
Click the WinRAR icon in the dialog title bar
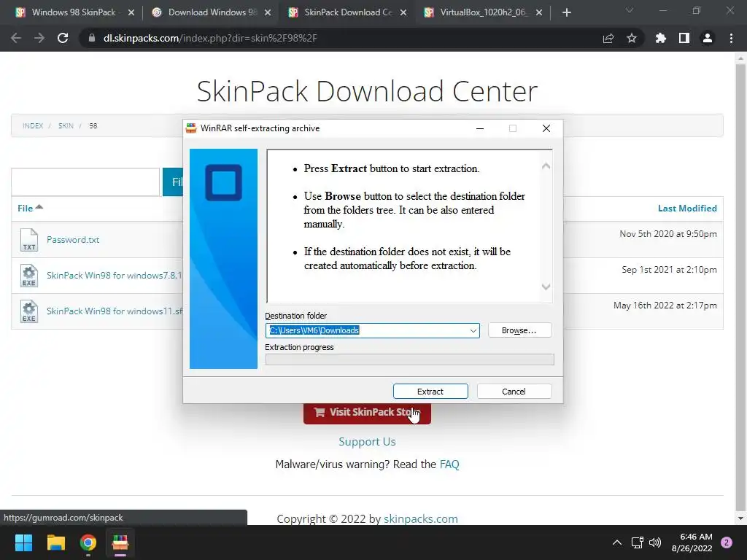(192, 128)
